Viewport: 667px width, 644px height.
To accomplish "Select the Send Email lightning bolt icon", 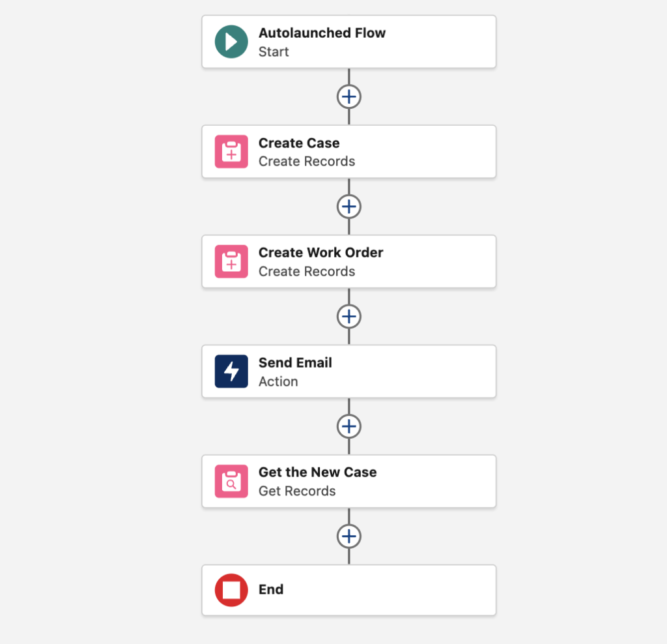I will (231, 372).
